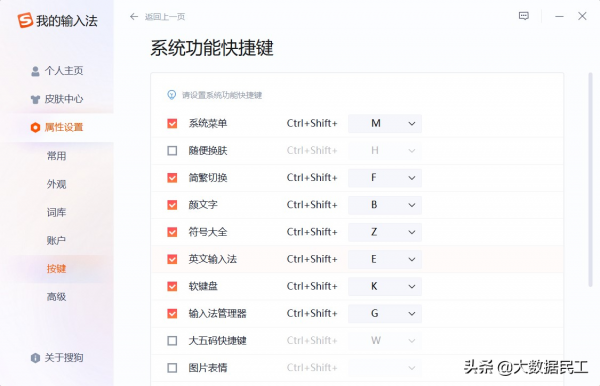This screenshot has width=600, height=386.
Task: Click the 个人主页 person icon
Action: tap(35, 71)
